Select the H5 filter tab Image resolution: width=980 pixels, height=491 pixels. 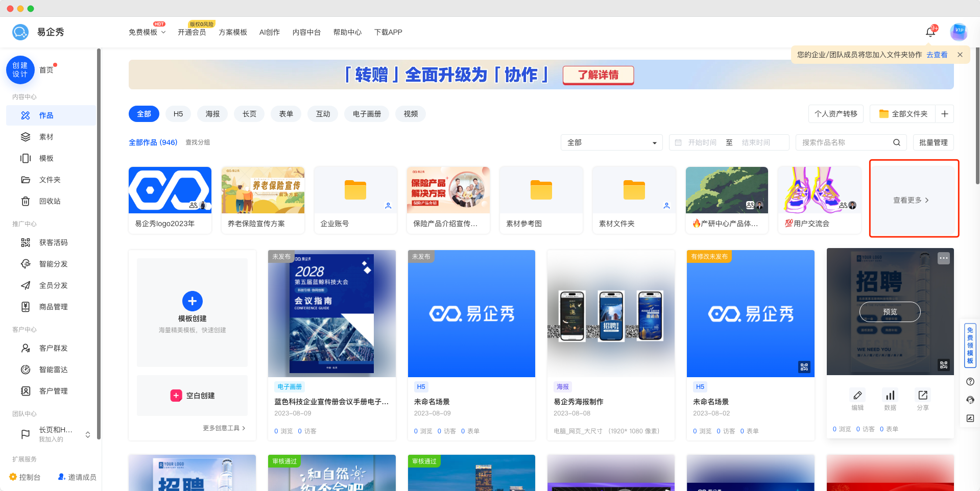pos(178,114)
